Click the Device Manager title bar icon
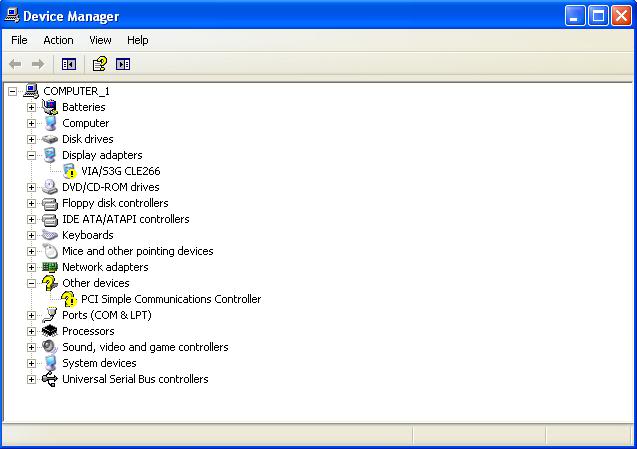The height and width of the screenshot is (449, 637). (x=12, y=15)
